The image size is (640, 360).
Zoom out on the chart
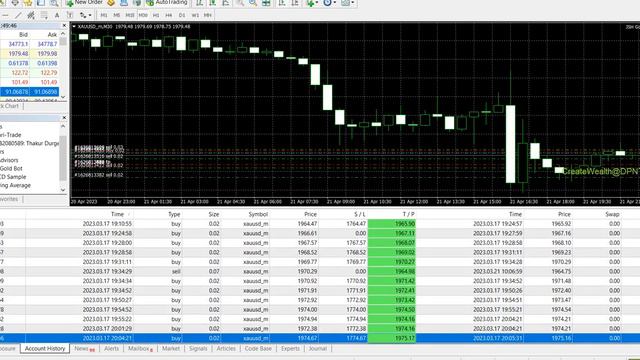253,3
